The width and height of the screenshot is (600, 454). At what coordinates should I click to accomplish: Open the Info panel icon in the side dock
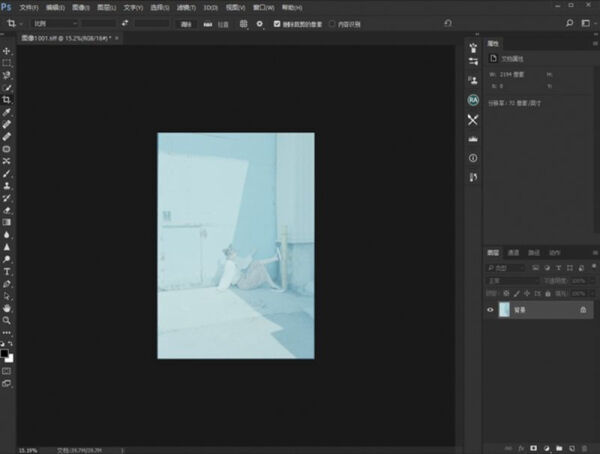[473, 158]
